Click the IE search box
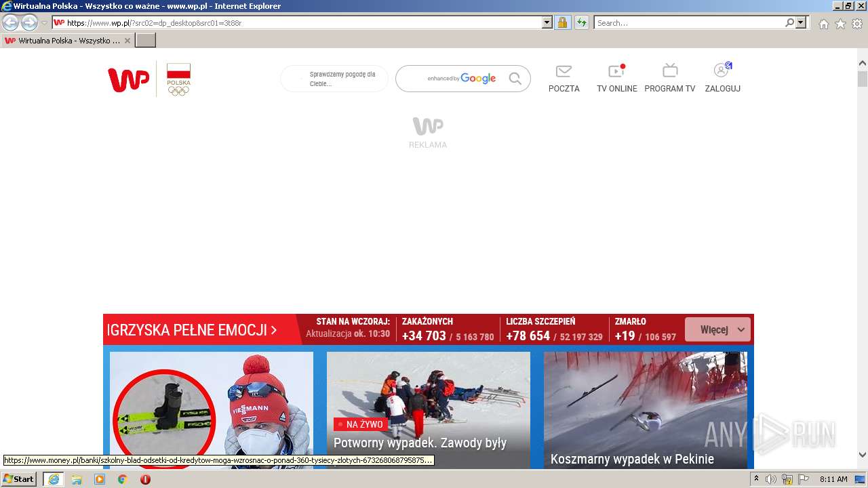Screen dimensions: 868x488 coord(689,23)
